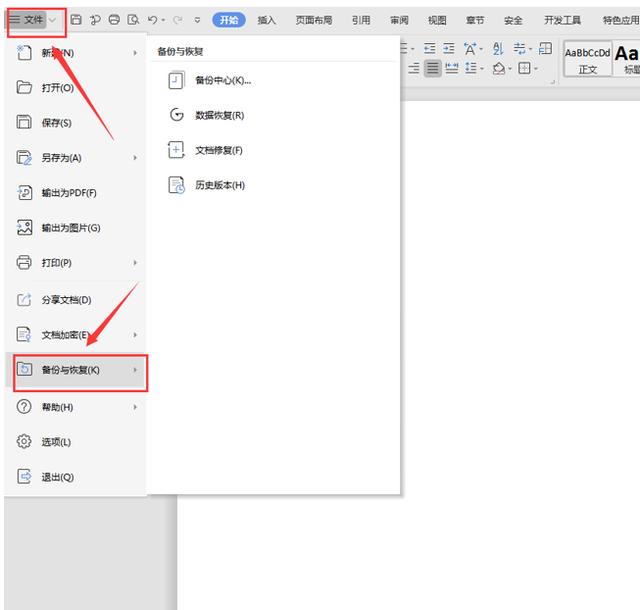Select 打印(P) in file menu
The image size is (640, 610).
click(76, 263)
